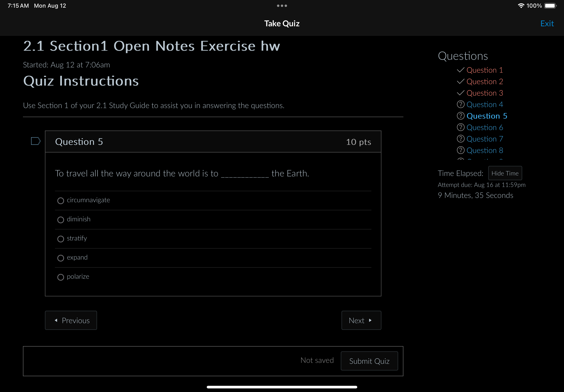Viewport: 564px width, 392px height.
Task: Select the polarize radio button
Action: pos(61,277)
